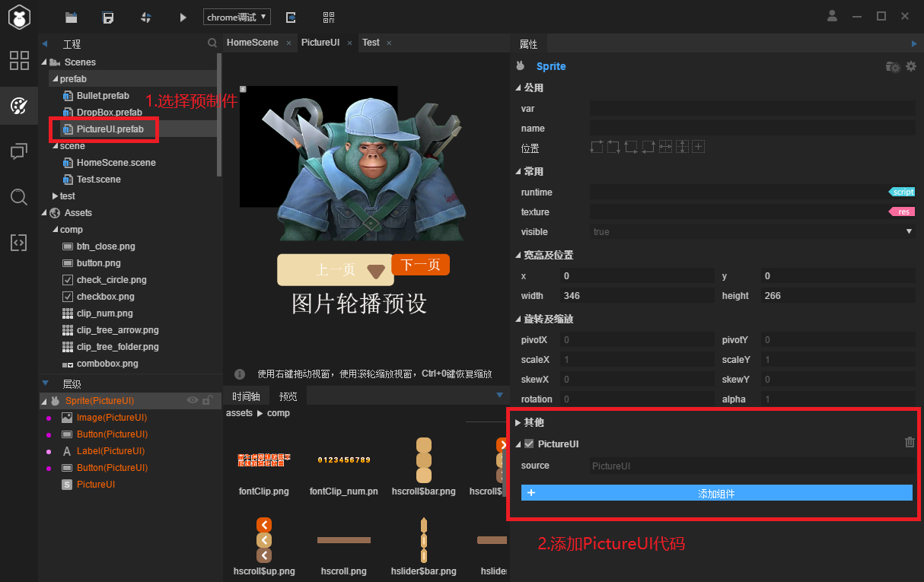The image size is (924, 582).
Task: Click folder-settings icon in Sprite header
Action: 893,67
